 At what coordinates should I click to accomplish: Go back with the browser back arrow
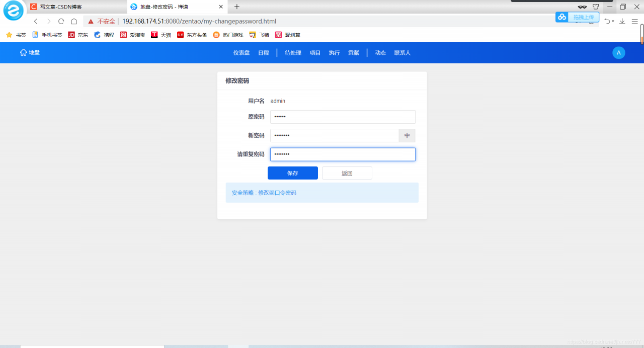(x=36, y=21)
